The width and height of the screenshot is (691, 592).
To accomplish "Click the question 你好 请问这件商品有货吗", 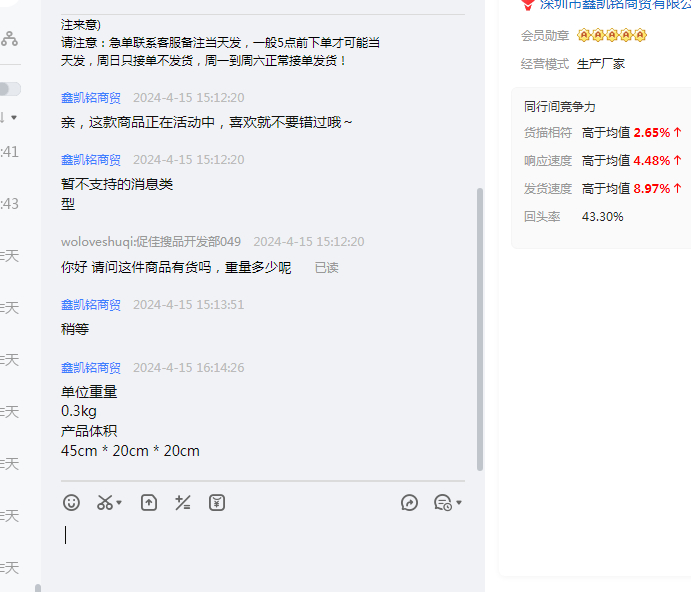I will point(176,268).
